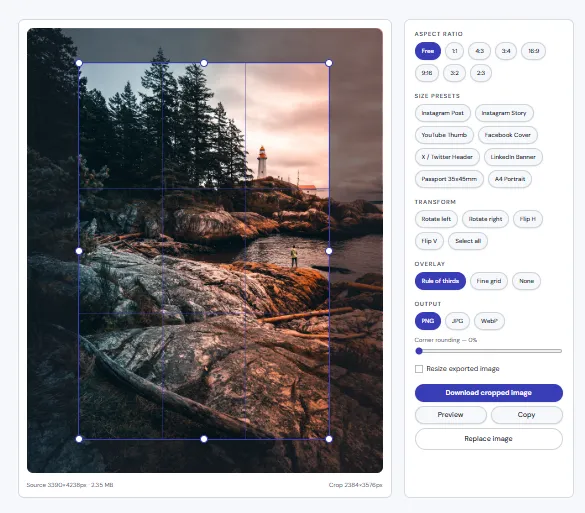This screenshot has height=513, width=585.
Task: Choose the 1:1 aspect ratio
Action: (x=454, y=51)
